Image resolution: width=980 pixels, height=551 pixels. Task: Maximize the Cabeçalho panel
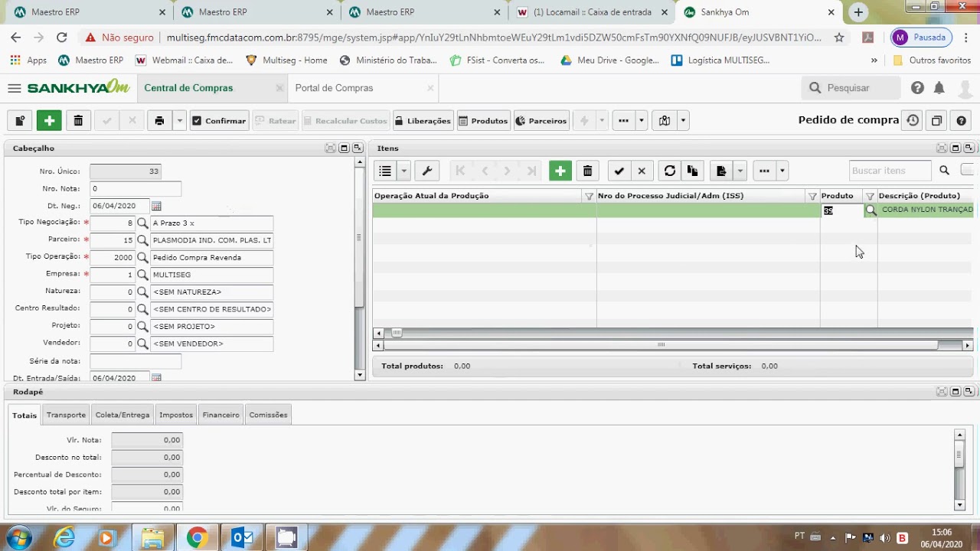click(344, 148)
